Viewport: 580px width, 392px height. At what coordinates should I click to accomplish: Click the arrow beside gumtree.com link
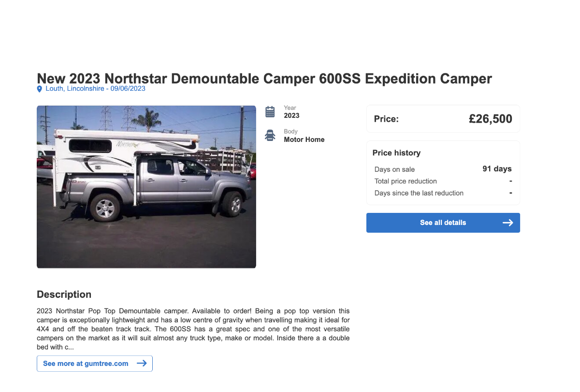(142, 364)
